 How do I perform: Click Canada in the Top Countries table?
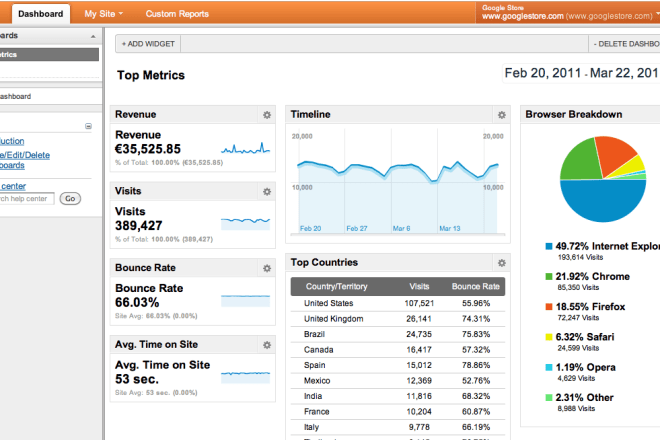pyautogui.click(x=319, y=350)
